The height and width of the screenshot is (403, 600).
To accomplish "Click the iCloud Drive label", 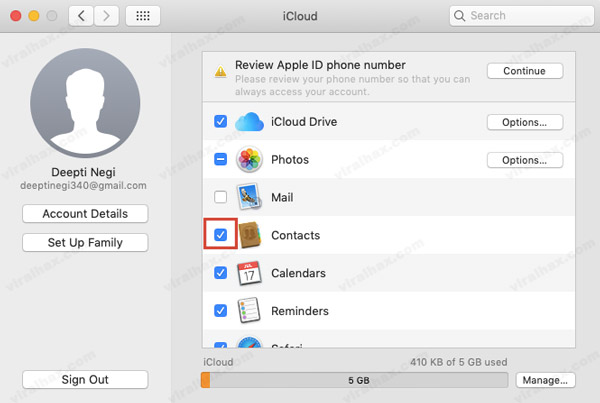I will [x=304, y=122].
